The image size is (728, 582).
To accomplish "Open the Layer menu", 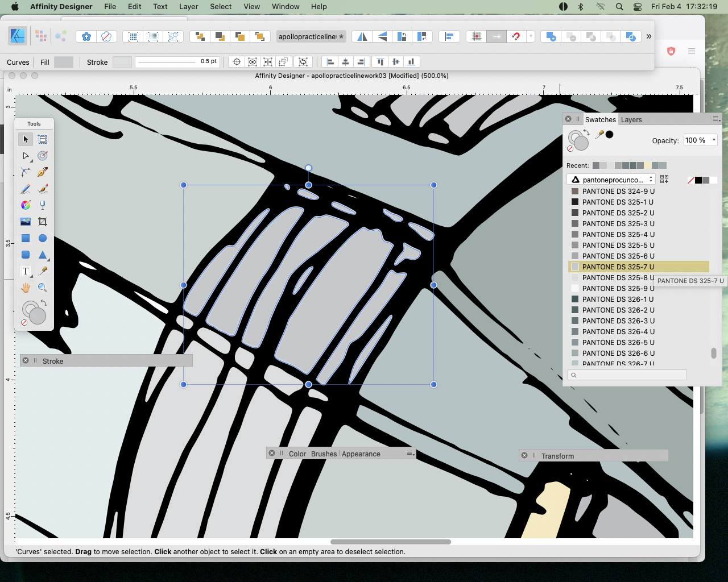I will point(188,6).
